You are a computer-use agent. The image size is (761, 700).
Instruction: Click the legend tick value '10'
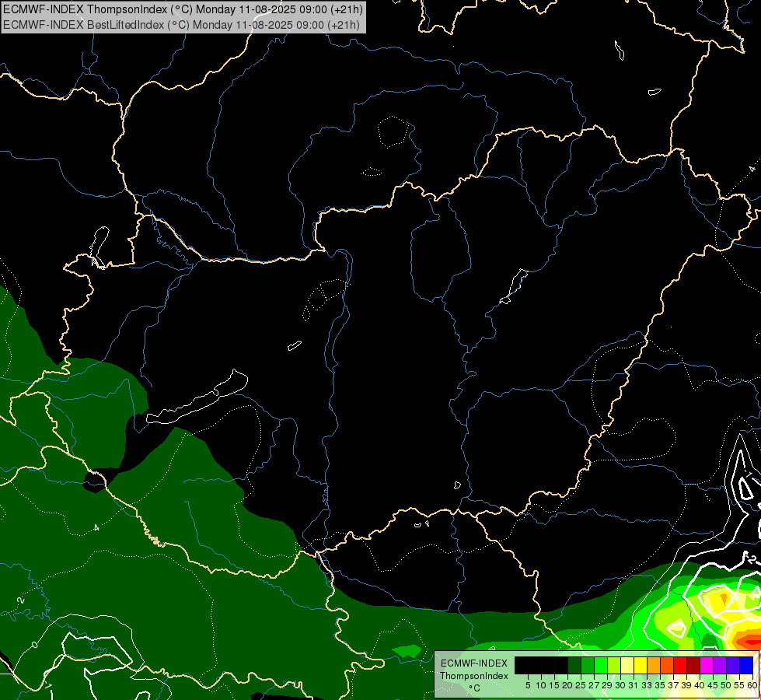541,685
